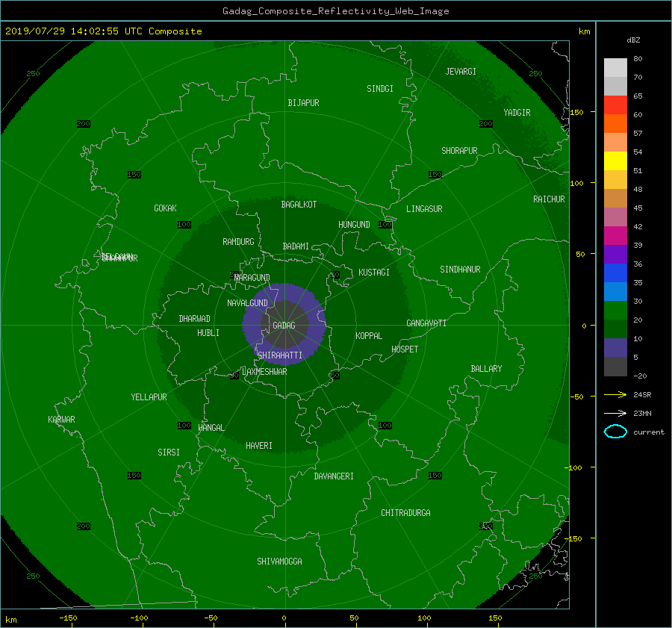Click the SINDHANUR town label
Image resolution: width=672 pixels, height=628 pixels.
click(460, 270)
